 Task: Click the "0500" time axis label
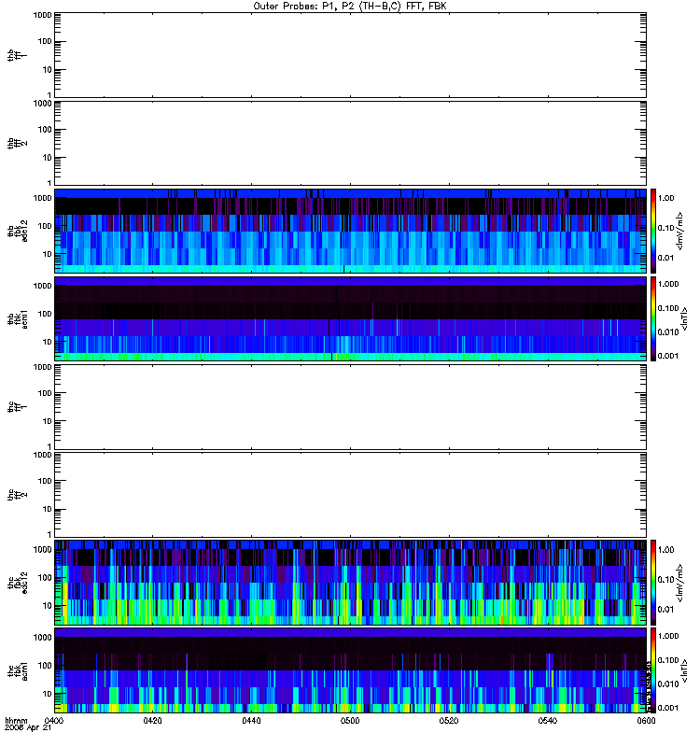pyautogui.click(x=350, y=720)
